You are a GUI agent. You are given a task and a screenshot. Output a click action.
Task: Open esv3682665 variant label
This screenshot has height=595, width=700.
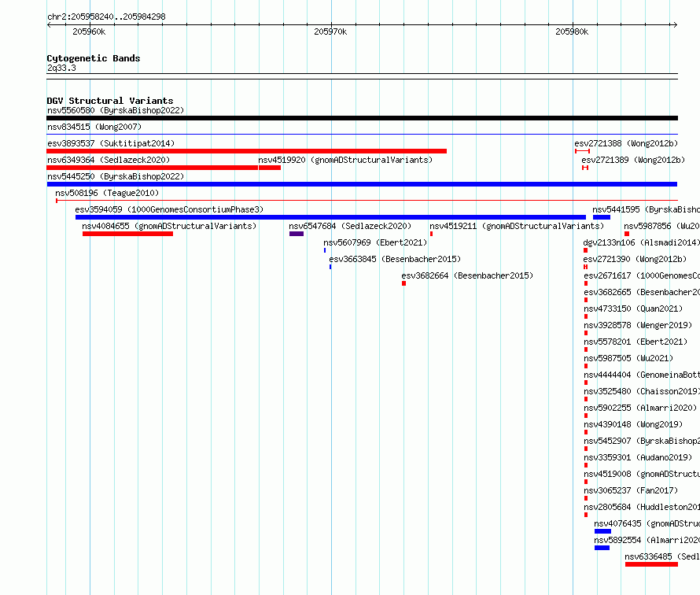642,292
